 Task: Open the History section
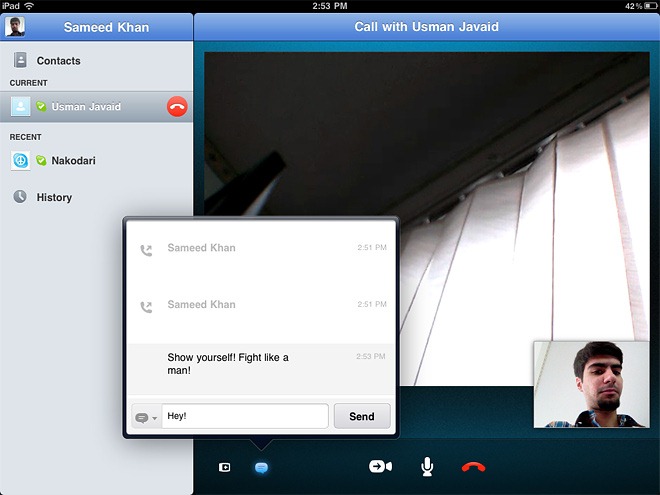click(96, 197)
